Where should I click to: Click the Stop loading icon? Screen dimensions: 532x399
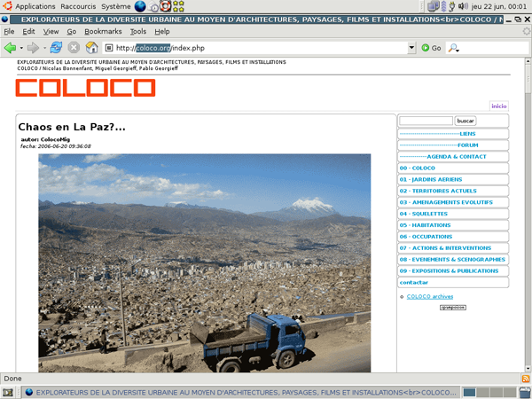click(x=74, y=47)
